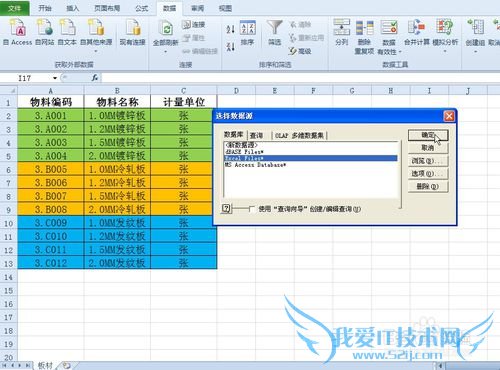Click OK (确定) button in dialog
The image size is (500, 370).
428,135
